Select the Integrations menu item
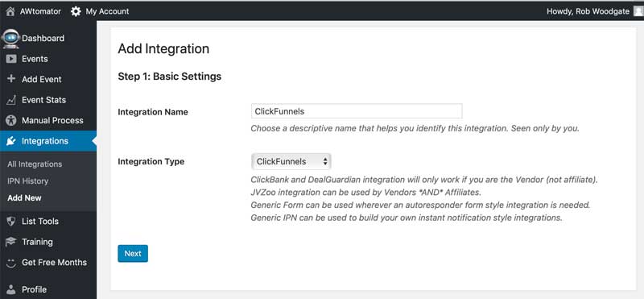 tap(48, 141)
